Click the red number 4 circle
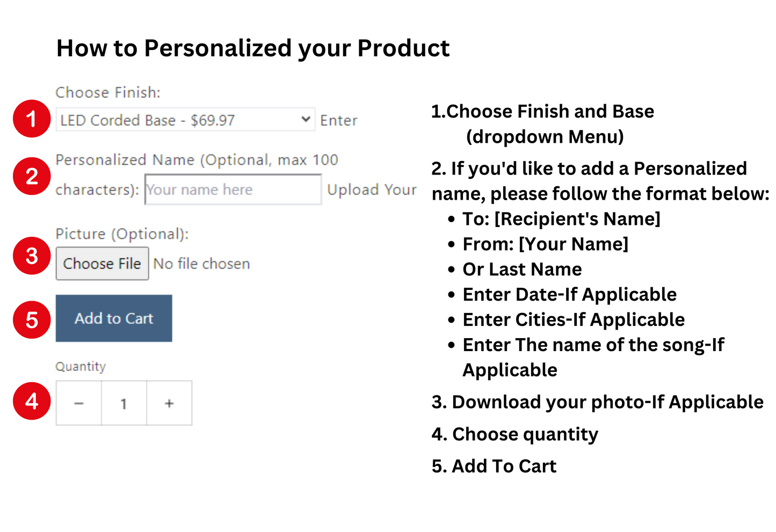Viewport: 776px width, 532px height. (x=32, y=400)
